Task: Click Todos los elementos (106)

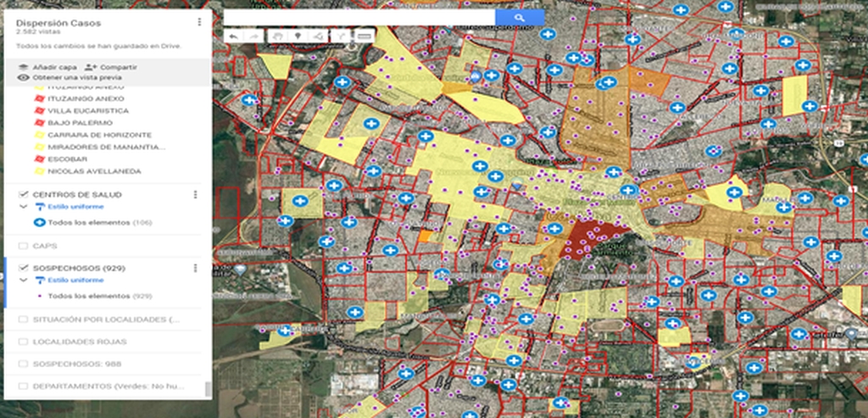Action: click(100, 222)
